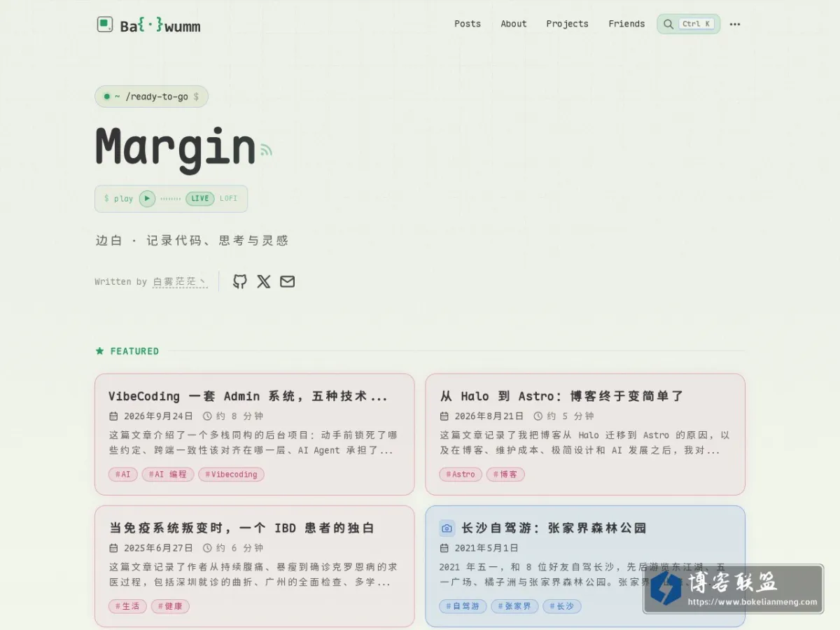Open the VibeCoding 一套 Admin 系统 post

[248, 396]
